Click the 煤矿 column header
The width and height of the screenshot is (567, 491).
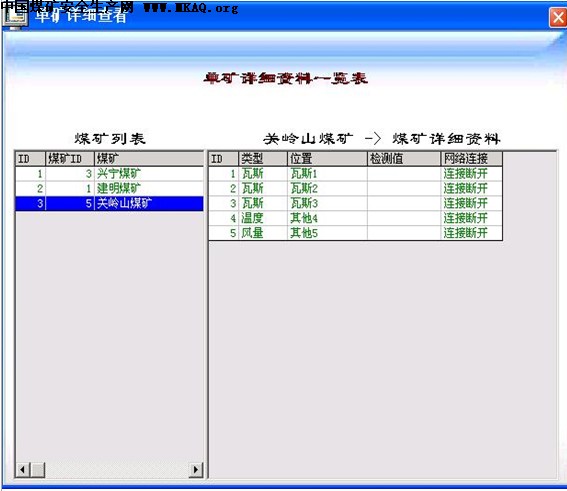pyautogui.click(x=149, y=159)
